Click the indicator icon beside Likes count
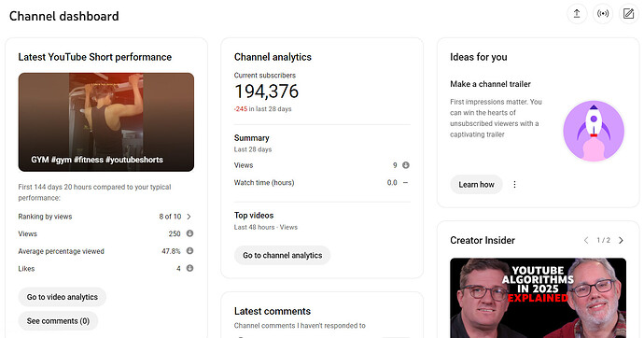This screenshot has width=644, height=338. tap(189, 268)
